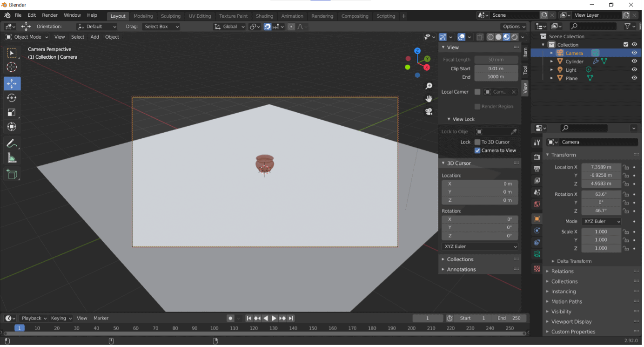This screenshot has width=644, height=347.
Task: Activate the Annotate pencil tool
Action: (x=12, y=143)
